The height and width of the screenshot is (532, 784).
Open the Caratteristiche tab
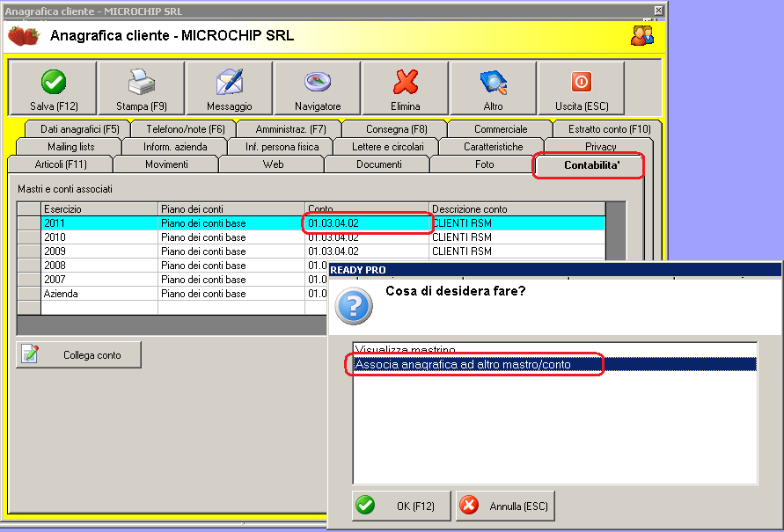(x=493, y=147)
